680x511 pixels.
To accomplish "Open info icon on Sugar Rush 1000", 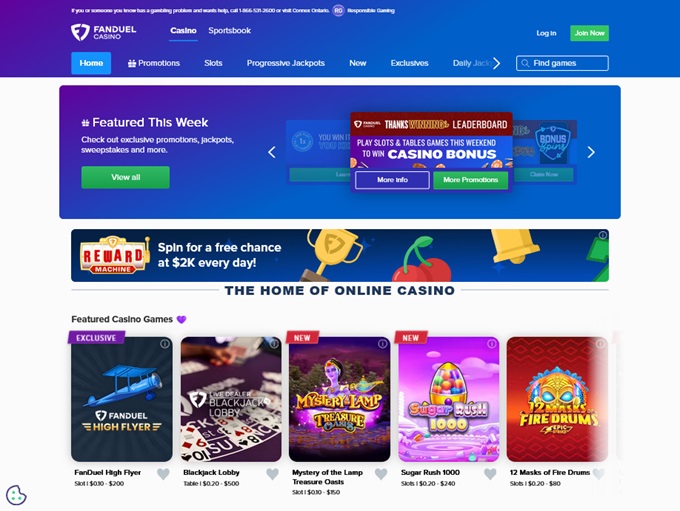I will pos(492,344).
